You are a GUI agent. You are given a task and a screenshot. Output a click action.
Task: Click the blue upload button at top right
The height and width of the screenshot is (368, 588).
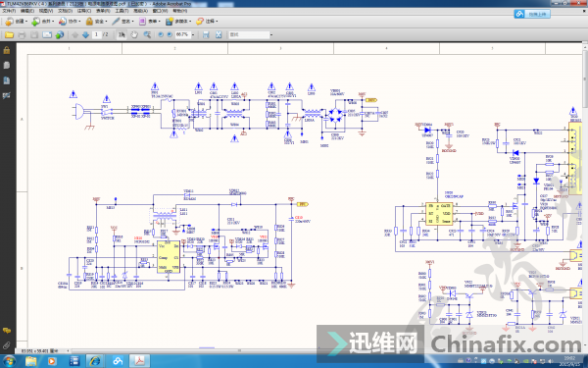532,14
